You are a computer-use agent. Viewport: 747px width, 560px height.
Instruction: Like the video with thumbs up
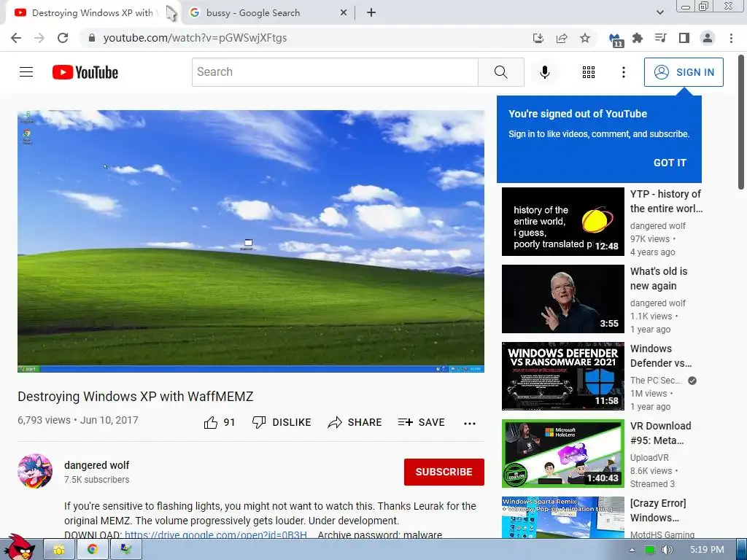pyautogui.click(x=219, y=422)
